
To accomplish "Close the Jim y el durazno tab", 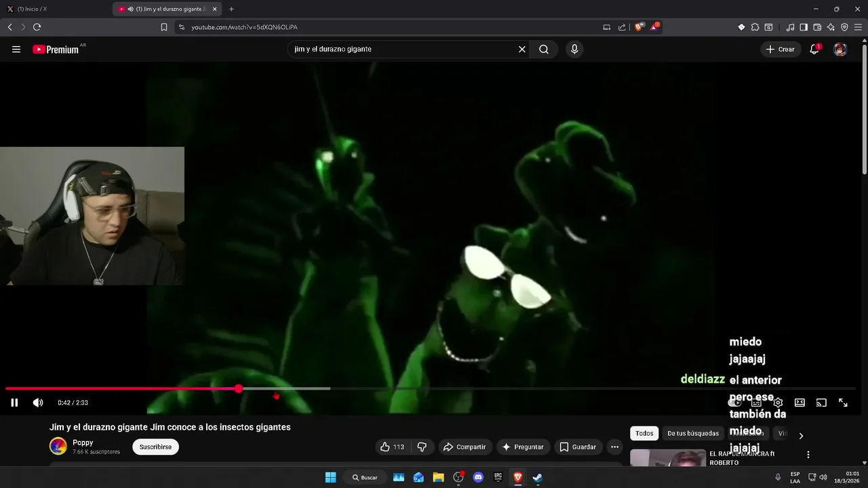I will pos(215,9).
